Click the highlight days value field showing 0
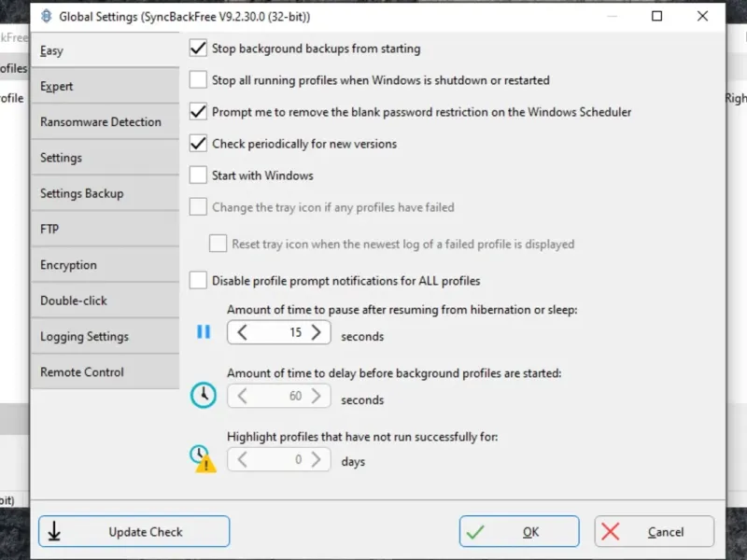Viewport: 747px width, 560px height. (278, 459)
